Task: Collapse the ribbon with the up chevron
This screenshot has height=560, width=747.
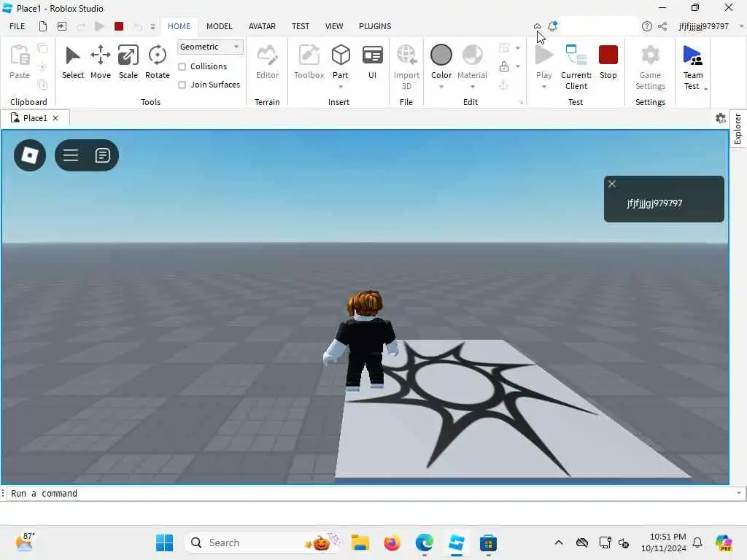Action: pyautogui.click(x=537, y=26)
